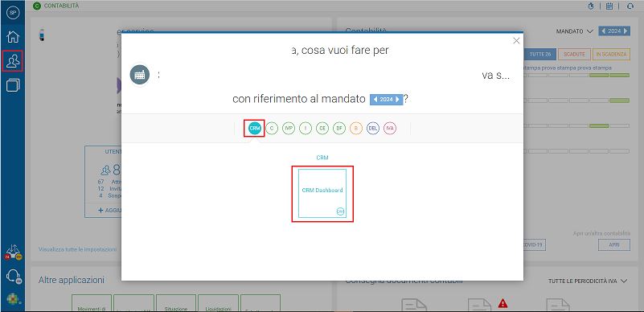The width and height of the screenshot is (644, 312).
Task: Click the company building avatar in dialog
Action: tap(140, 75)
